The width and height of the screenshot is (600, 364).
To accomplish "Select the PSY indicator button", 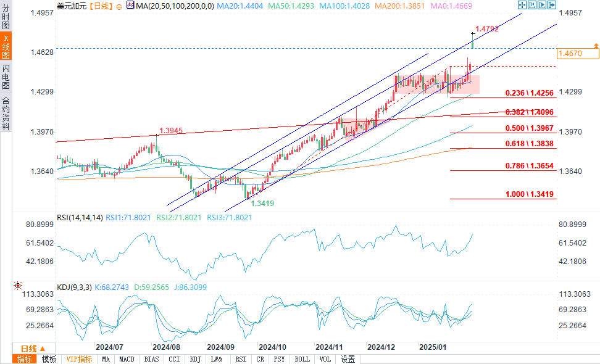I will [x=280, y=359].
